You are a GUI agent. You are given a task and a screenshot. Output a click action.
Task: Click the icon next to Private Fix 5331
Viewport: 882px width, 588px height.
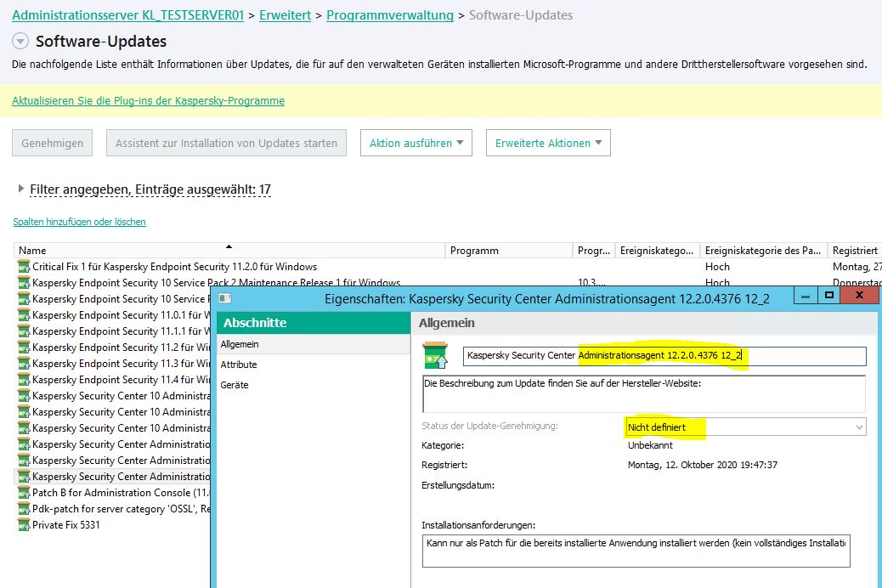click(24, 525)
